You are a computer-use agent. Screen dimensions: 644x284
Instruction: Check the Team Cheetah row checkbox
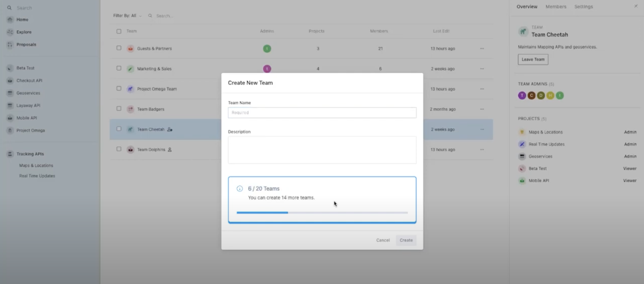coord(119,129)
